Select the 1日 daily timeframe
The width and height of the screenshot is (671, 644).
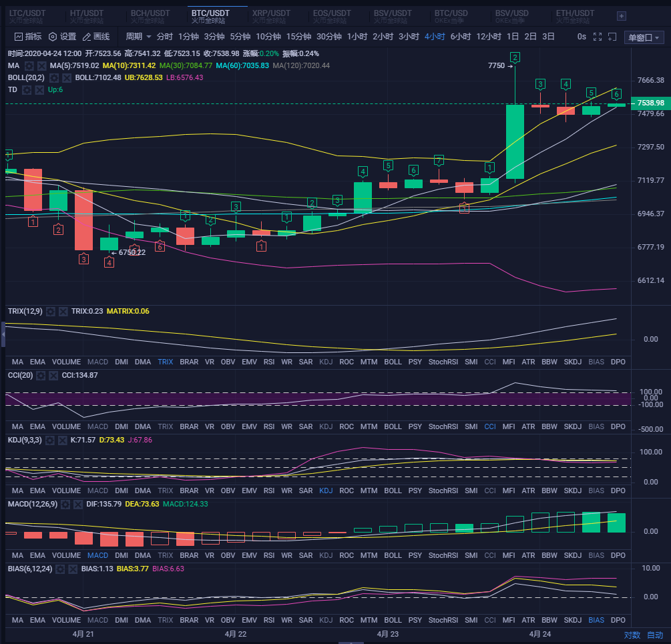pos(512,37)
